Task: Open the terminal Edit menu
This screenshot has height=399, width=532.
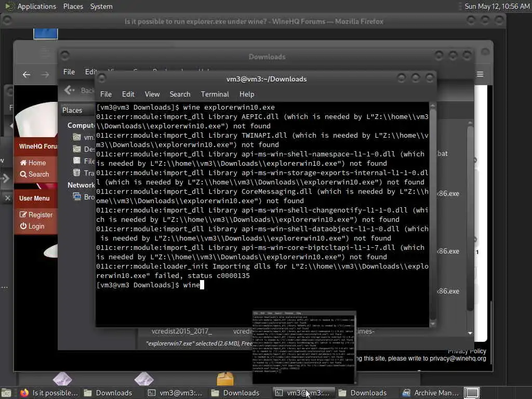Action: click(128, 94)
